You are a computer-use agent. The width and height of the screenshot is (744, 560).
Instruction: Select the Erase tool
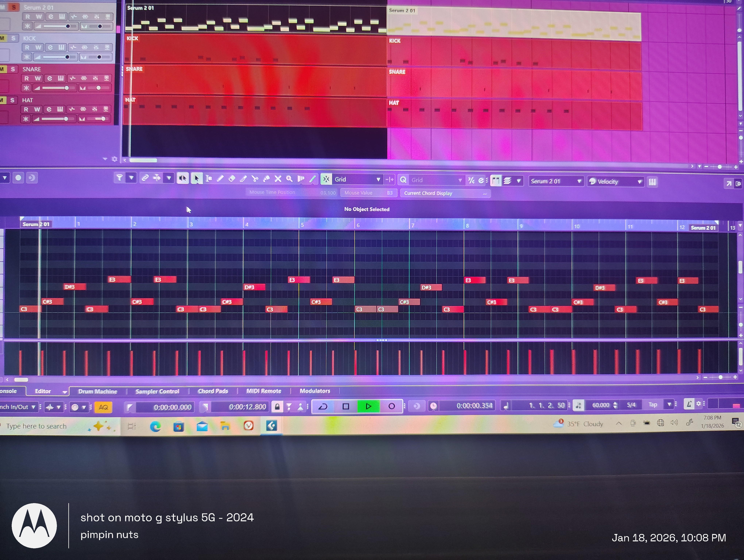[232, 179]
